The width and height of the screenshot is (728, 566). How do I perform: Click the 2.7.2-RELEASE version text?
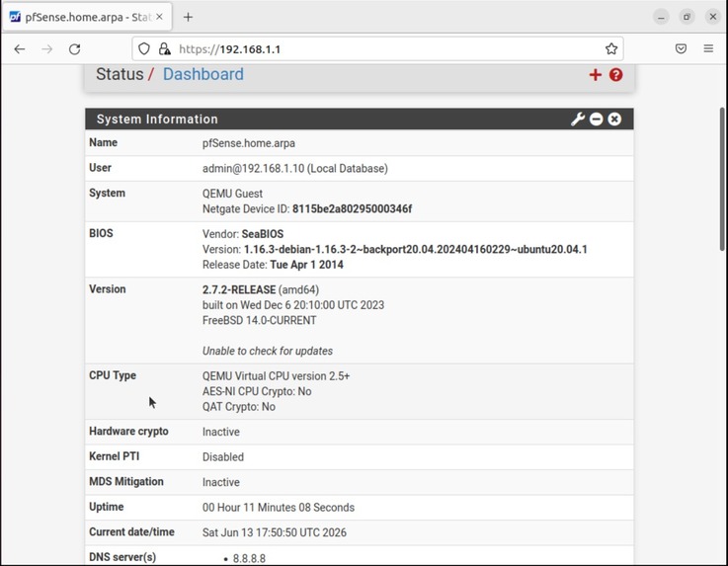(239, 289)
